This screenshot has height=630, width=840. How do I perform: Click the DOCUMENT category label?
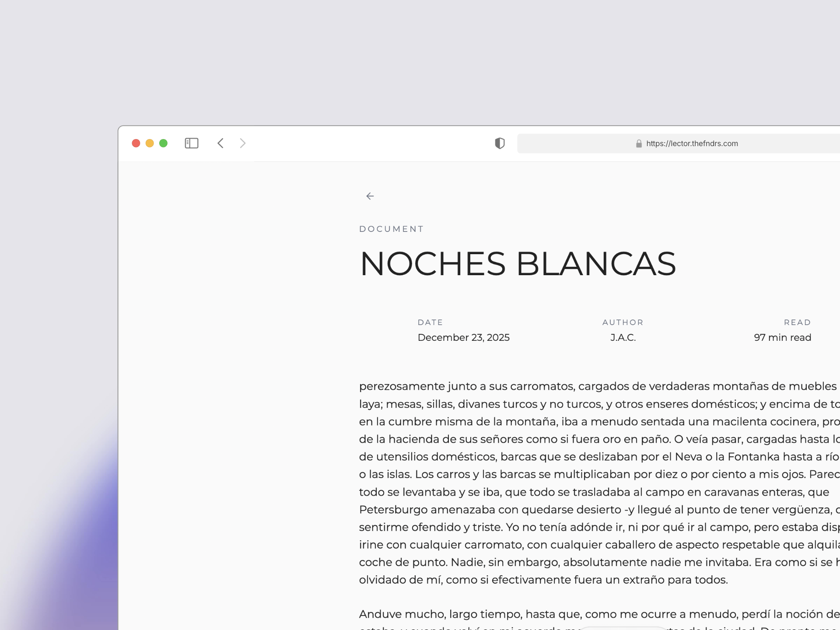[x=391, y=229]
